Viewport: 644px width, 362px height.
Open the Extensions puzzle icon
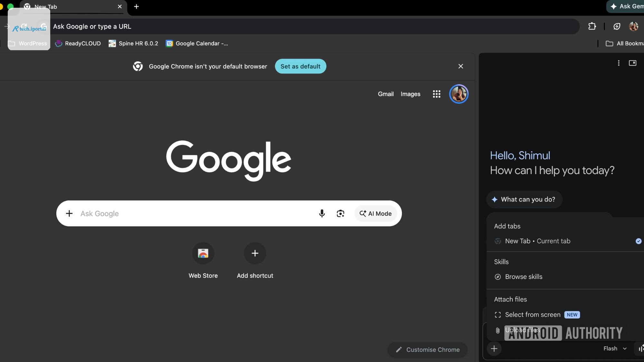(592, 26)
